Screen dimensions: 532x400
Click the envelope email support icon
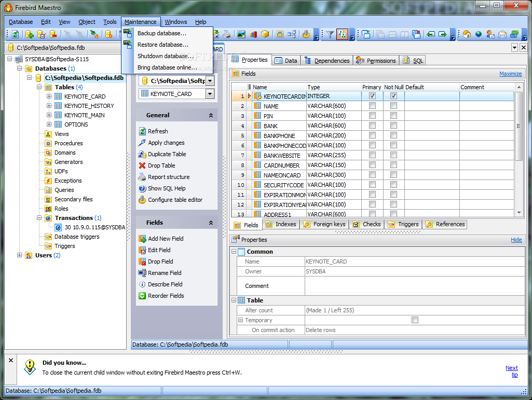pos(502,34)
